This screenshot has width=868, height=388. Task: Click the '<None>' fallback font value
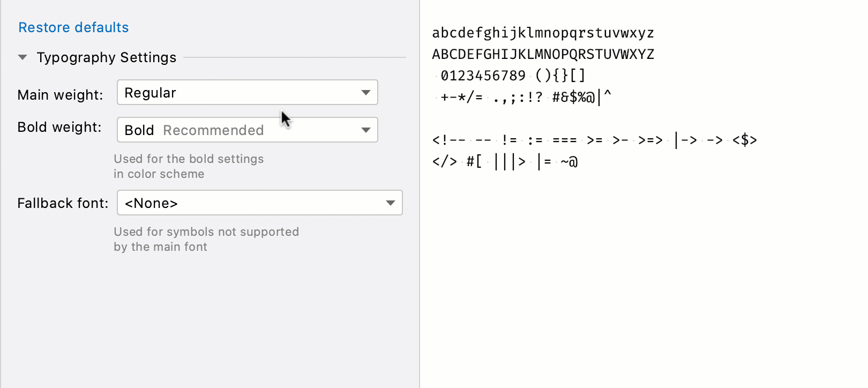pos(151,203)
